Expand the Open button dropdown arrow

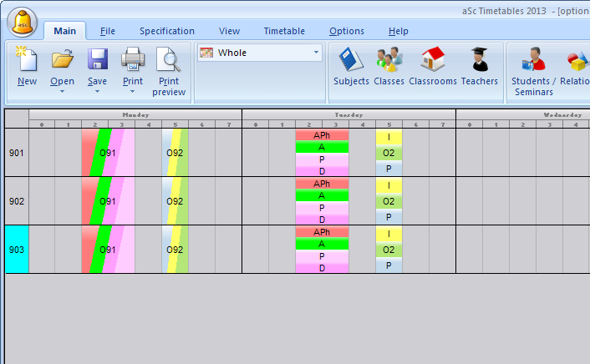(x=62, y=91)
